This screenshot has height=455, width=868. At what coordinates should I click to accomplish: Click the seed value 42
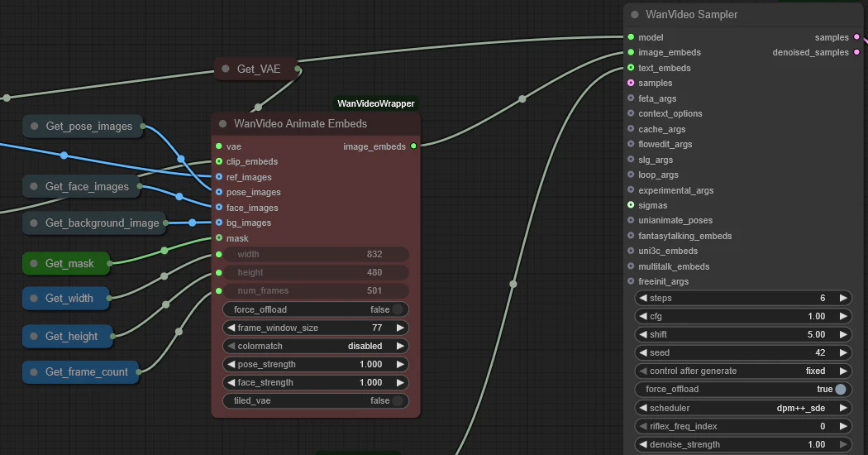820,352
